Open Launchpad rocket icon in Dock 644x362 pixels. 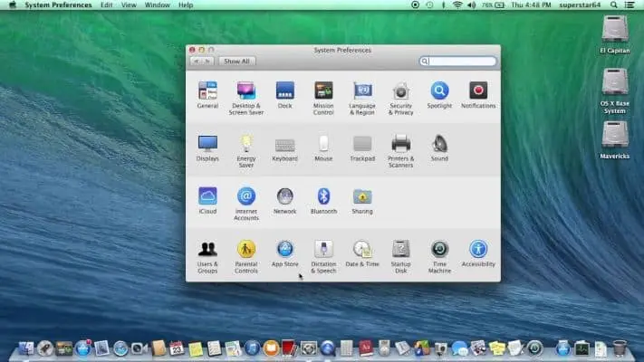pyautogui.click(x=45, y=348)
